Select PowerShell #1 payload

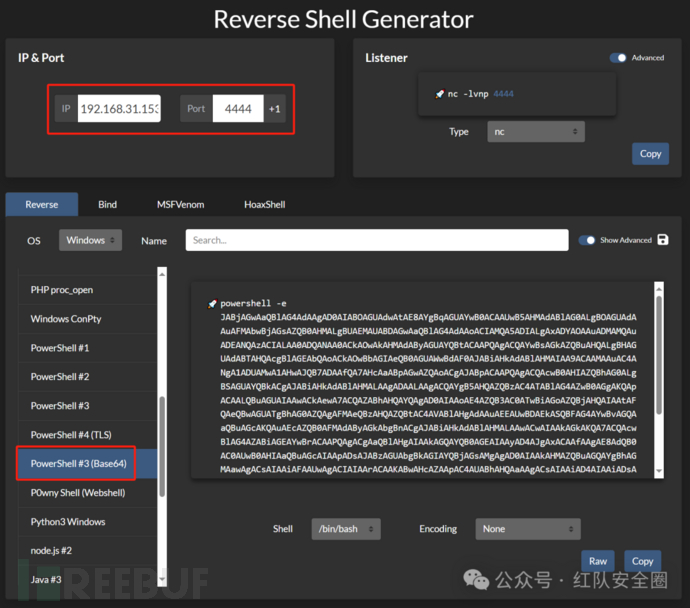coord(87,348)
